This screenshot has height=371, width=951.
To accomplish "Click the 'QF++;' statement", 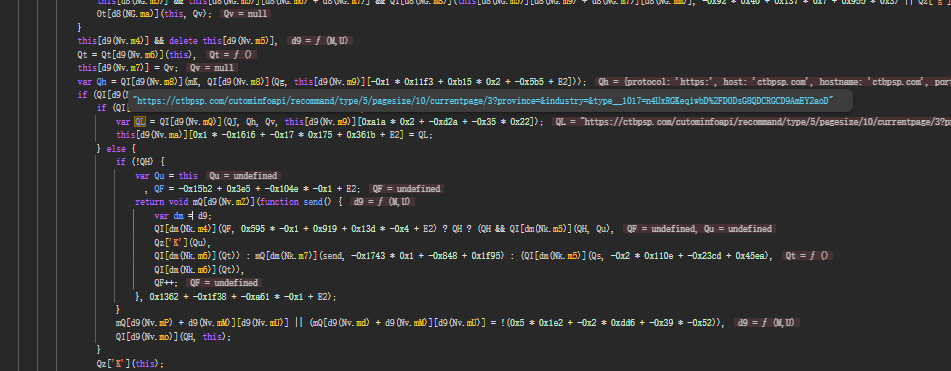I will (x=166, y=282).
